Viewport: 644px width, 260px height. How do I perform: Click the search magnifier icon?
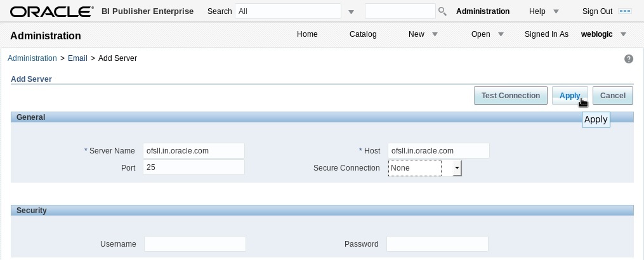442,11
